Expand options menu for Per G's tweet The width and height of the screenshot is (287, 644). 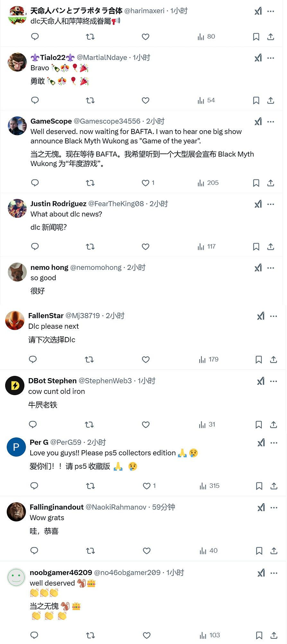tap(274, 443)
